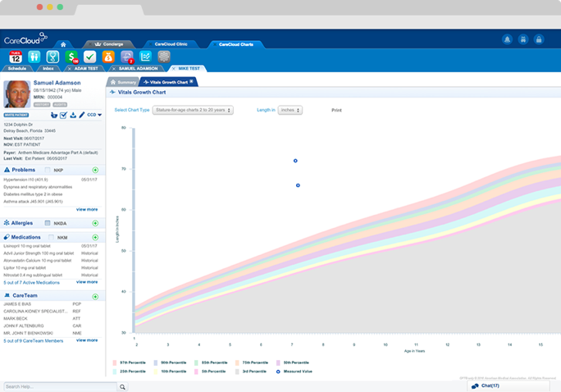Open the stethoscope clinical icon

(52, 57)
